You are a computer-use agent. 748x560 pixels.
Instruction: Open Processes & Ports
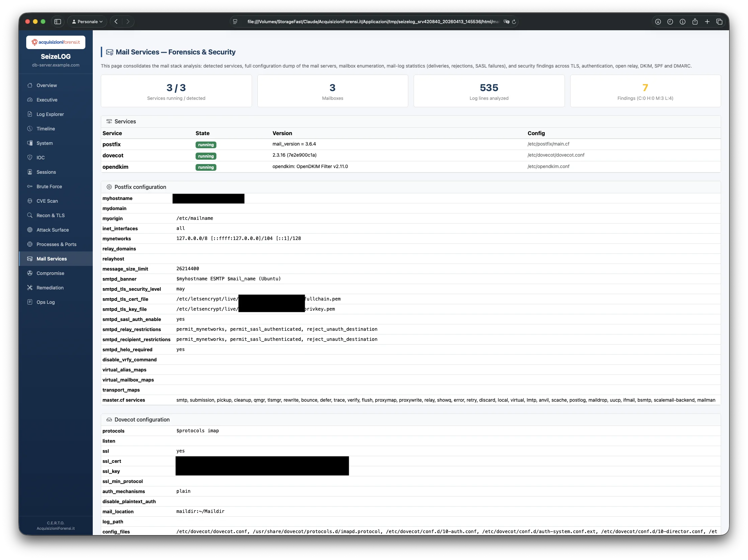tap(56, 244)
